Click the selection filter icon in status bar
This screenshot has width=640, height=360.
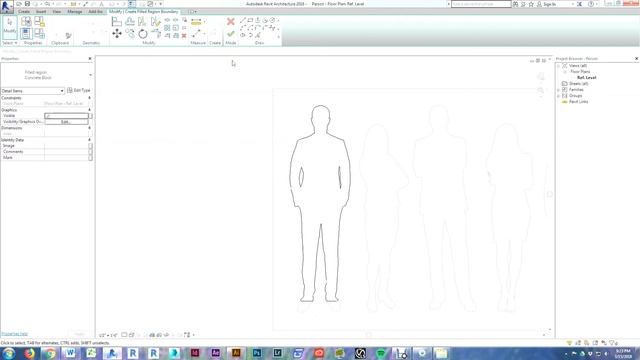[613, 343]
